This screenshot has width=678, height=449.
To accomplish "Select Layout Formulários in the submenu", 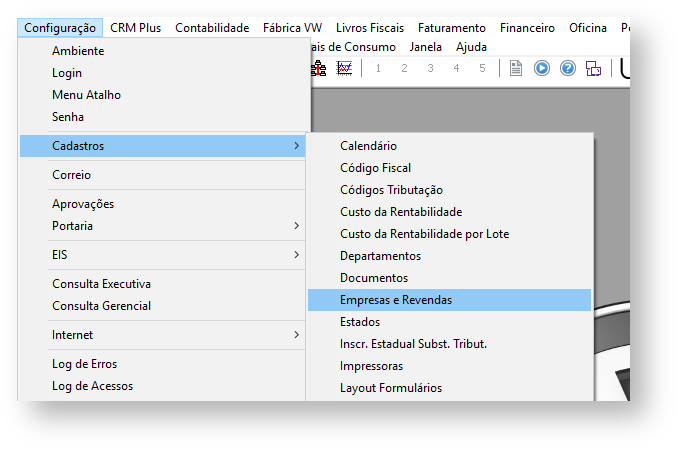I will tap(390, 388).
